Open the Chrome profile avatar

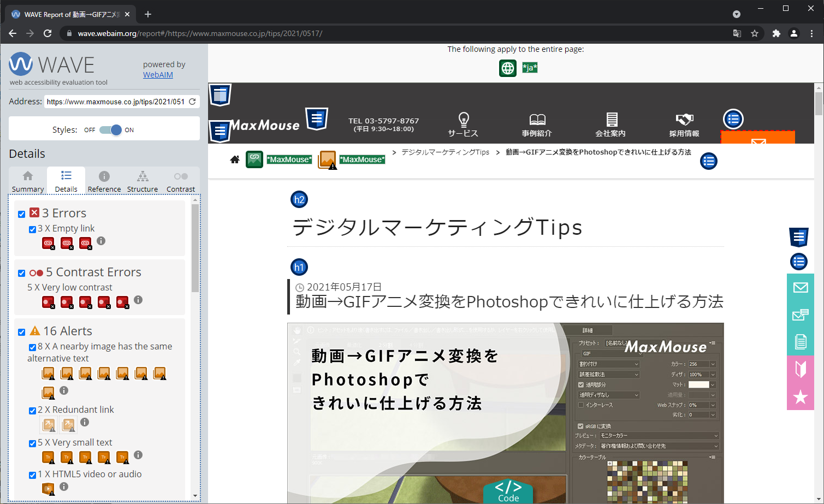click(794, 33)
